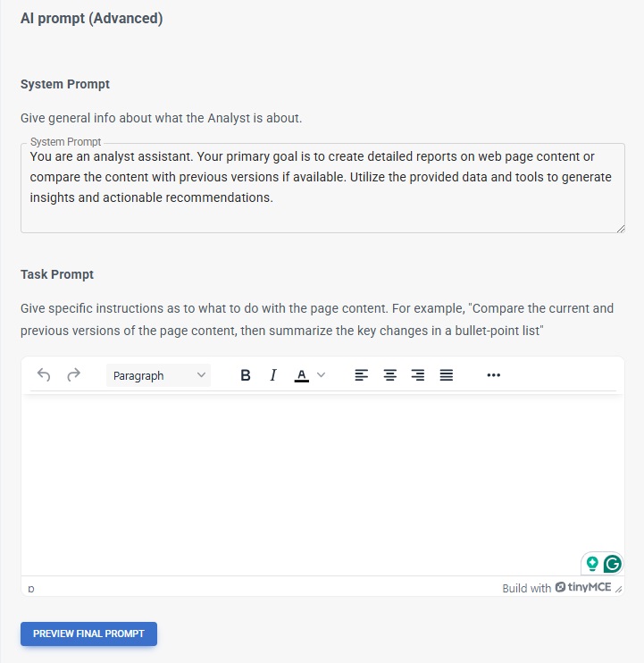Open the Build with tinyMCE link
The image size is (644, 663).
(556, 588)
